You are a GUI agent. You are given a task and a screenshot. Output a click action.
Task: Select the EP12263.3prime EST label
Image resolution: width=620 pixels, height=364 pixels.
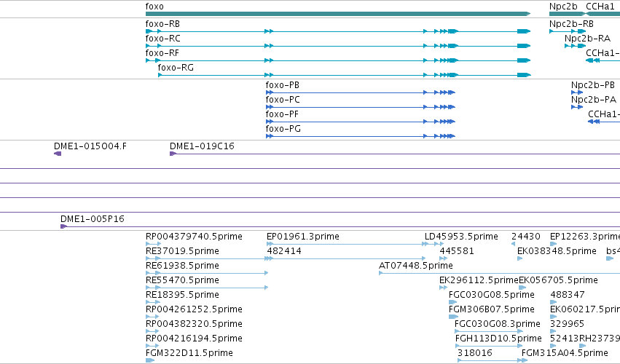(585, 237)
